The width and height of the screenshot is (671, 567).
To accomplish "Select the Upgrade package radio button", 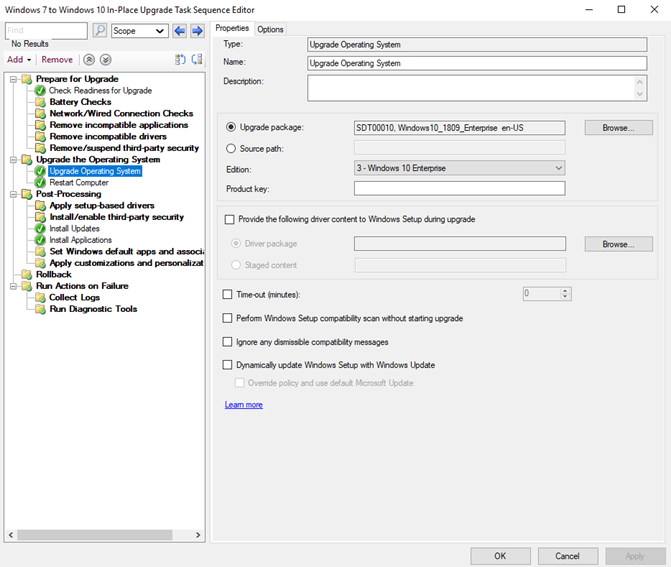I will (x=231, y=127).
